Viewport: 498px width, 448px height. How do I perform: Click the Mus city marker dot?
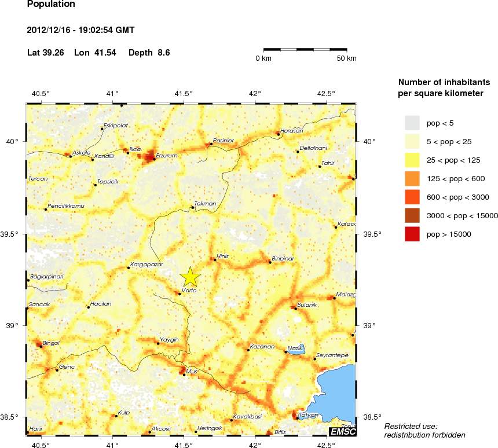pyautogui.click(x=184, y=375)
